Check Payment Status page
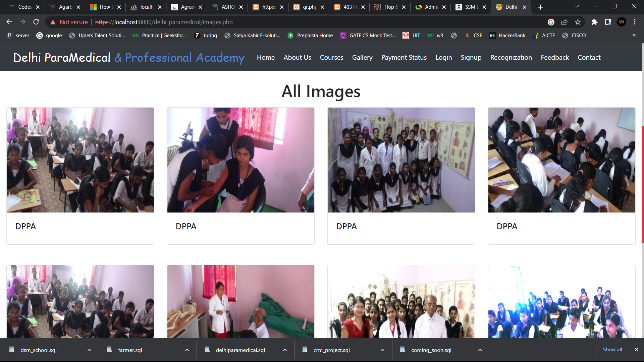644x362 pixels. [x=404, y=57]
